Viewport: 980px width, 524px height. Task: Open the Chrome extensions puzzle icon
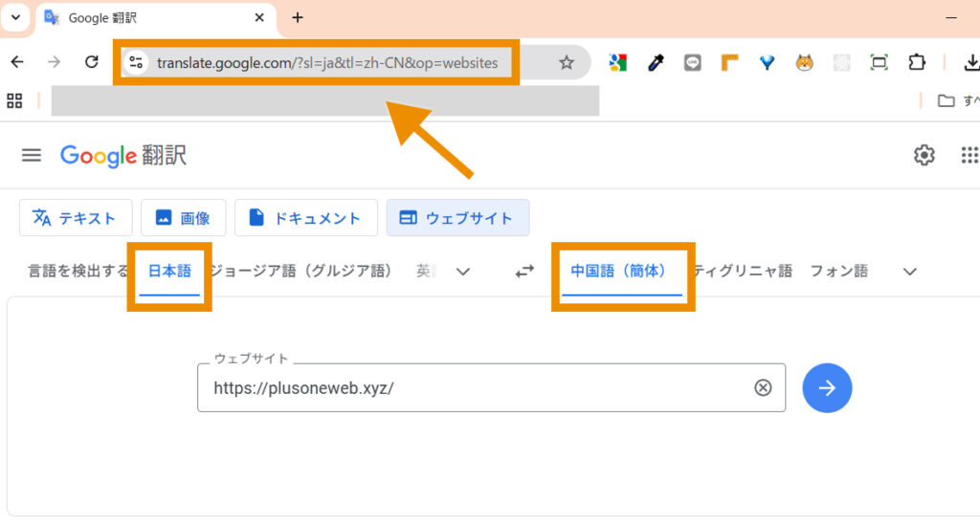tap(916, 63)
